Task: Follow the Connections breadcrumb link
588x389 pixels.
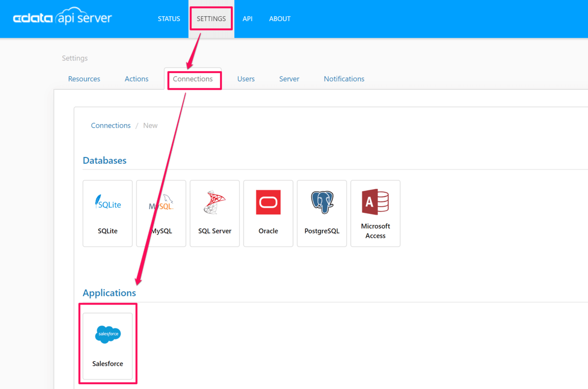Action: pos(111,126)
